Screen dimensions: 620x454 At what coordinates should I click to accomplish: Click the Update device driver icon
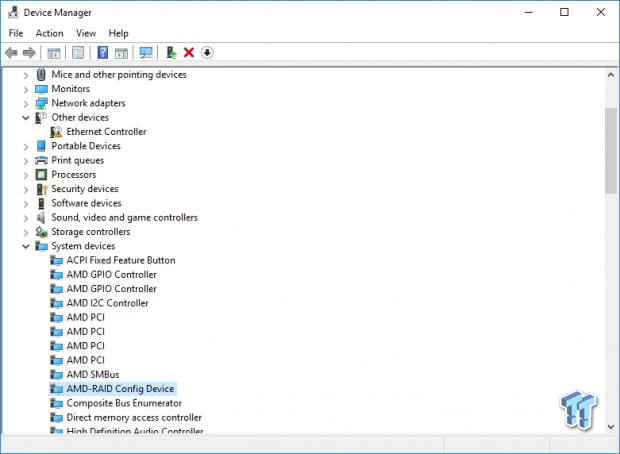[x=171, y=53]
